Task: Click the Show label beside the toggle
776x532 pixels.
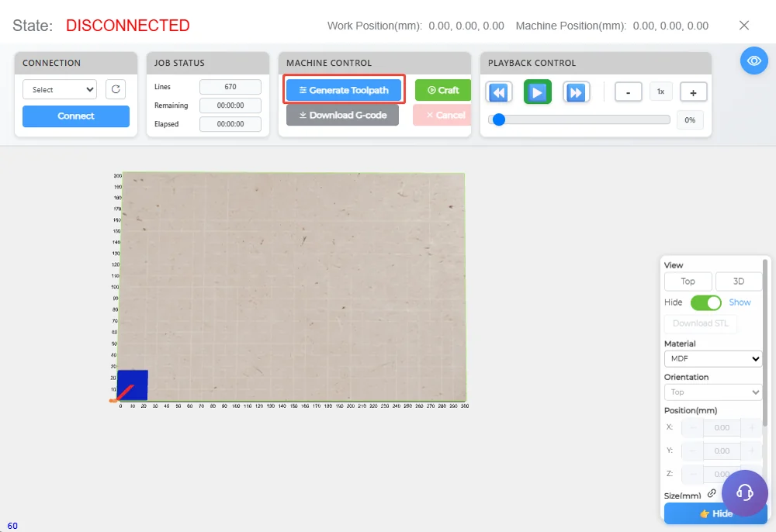Action: (740, 302)
